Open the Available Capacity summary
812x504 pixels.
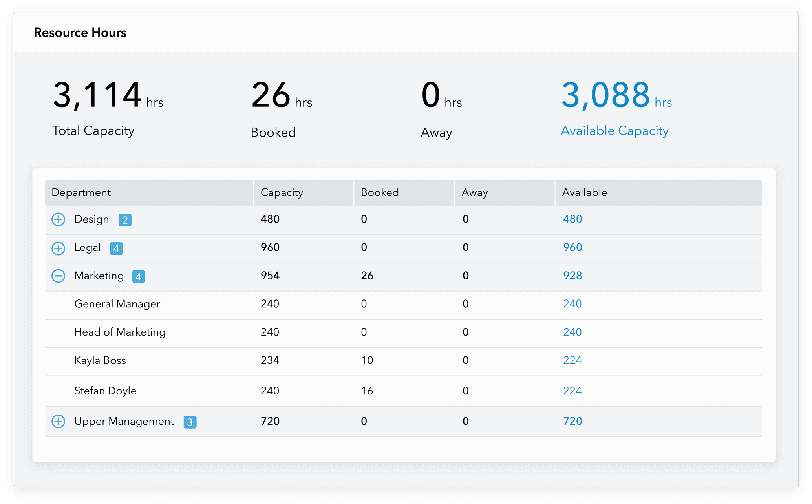click(x=614, y=130)
